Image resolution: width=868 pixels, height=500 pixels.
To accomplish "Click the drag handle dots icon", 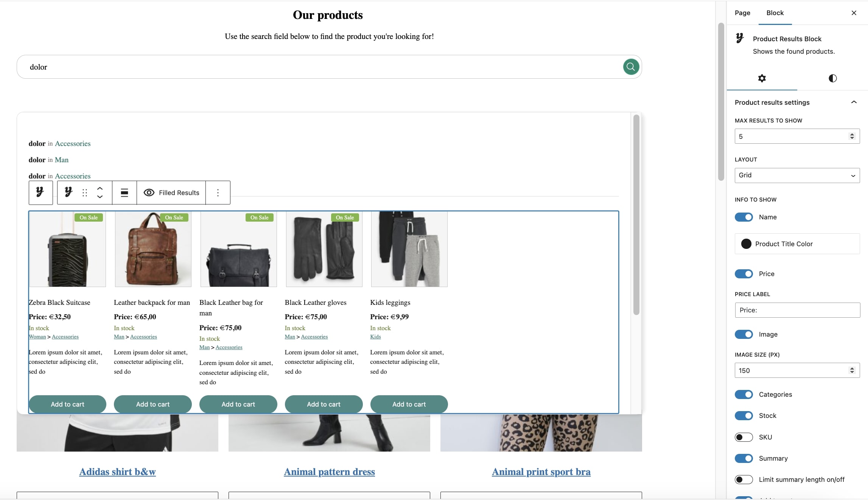I will (85, 193).
